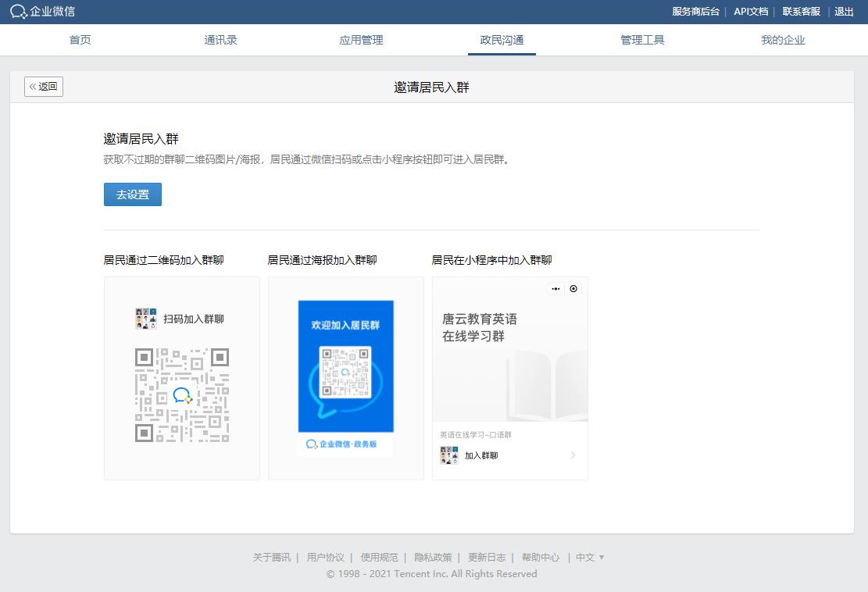Click the mini program close circle icon
868x592 pixels.
click(x=573, y=289)
